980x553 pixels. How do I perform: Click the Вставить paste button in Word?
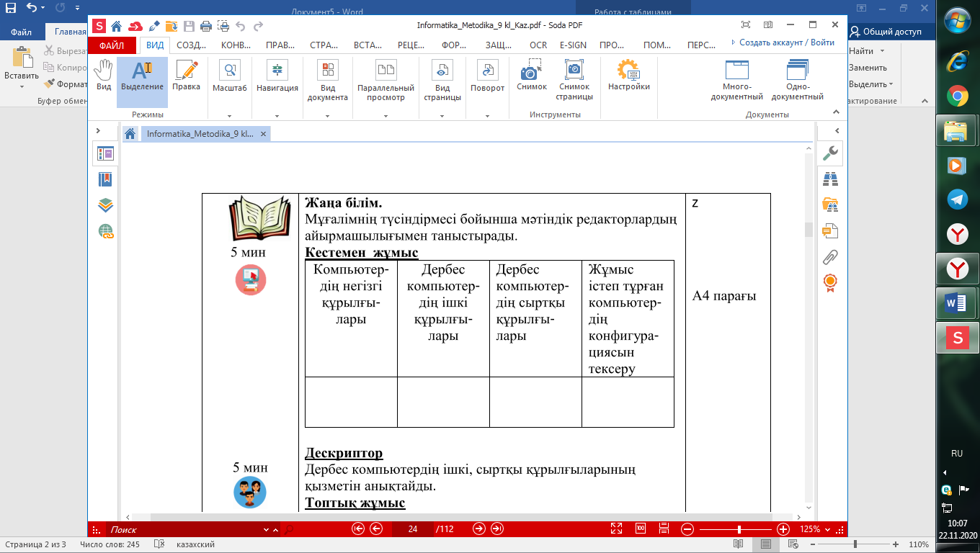click(x=22, y=68)
